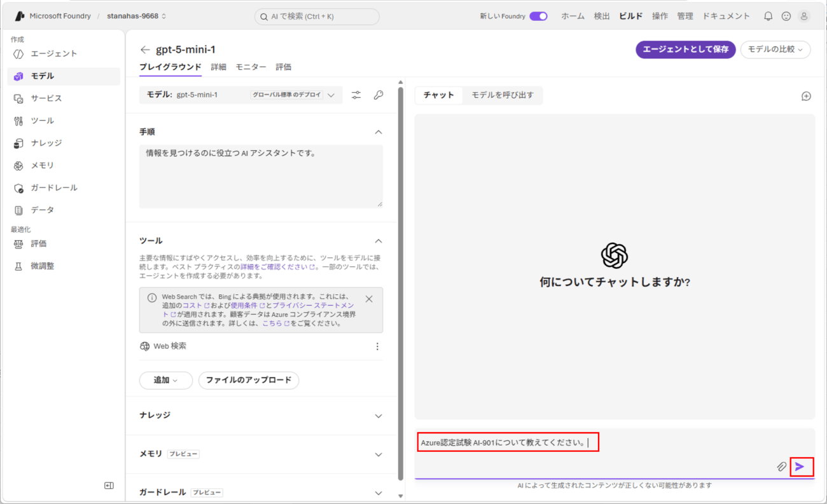This screenshot has height=504, width=827.
Task: Click the key icon next to model selector
Action: click(x=379, y=95)
